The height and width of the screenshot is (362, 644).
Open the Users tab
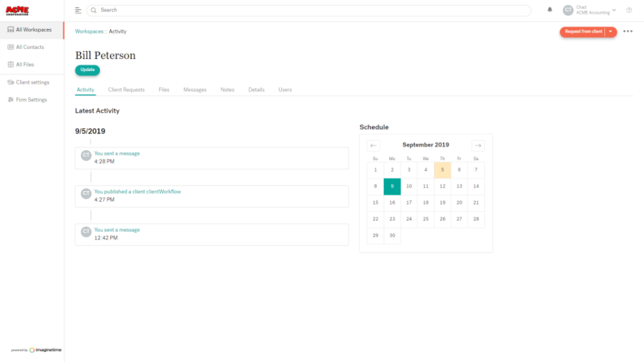285,90
